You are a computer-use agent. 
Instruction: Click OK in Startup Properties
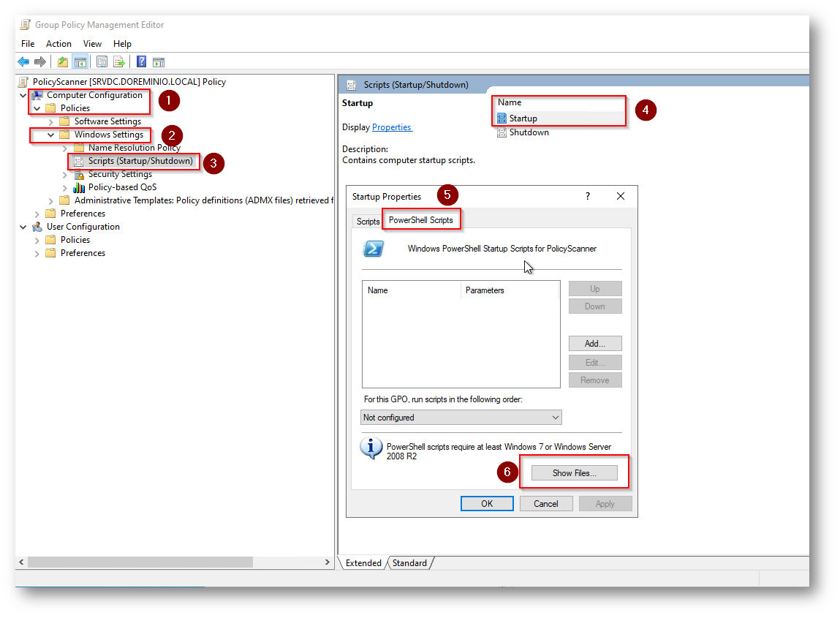487,504
